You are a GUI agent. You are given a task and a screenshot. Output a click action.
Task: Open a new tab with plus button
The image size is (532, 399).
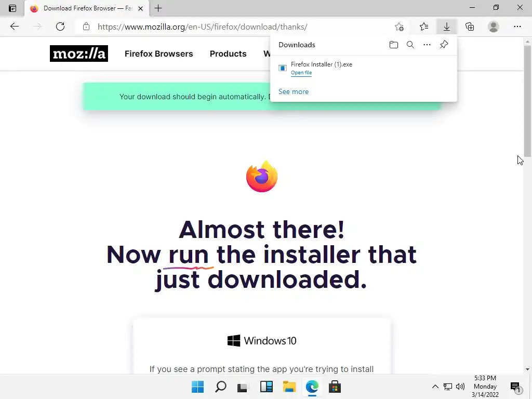tap(158, 8)
